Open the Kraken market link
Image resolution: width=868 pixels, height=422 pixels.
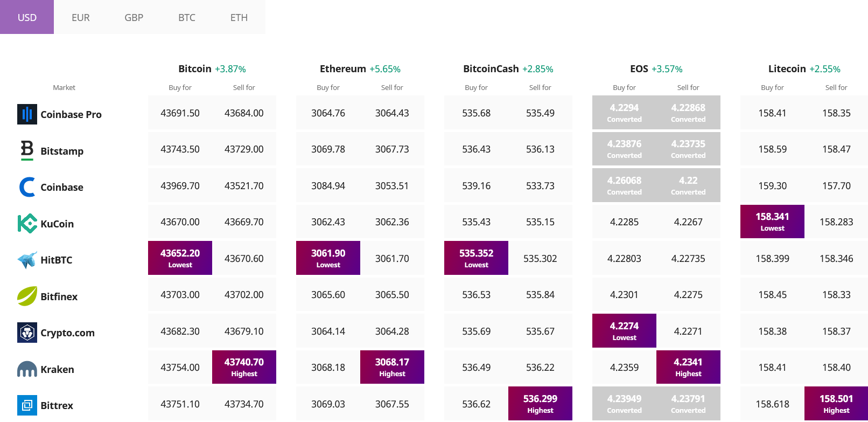(x=58, y=369)
